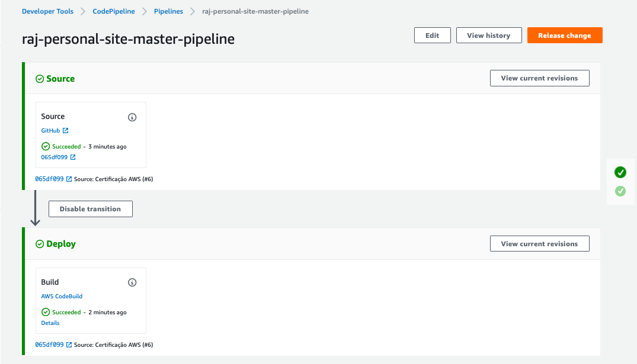Open View history

point(489,36)
